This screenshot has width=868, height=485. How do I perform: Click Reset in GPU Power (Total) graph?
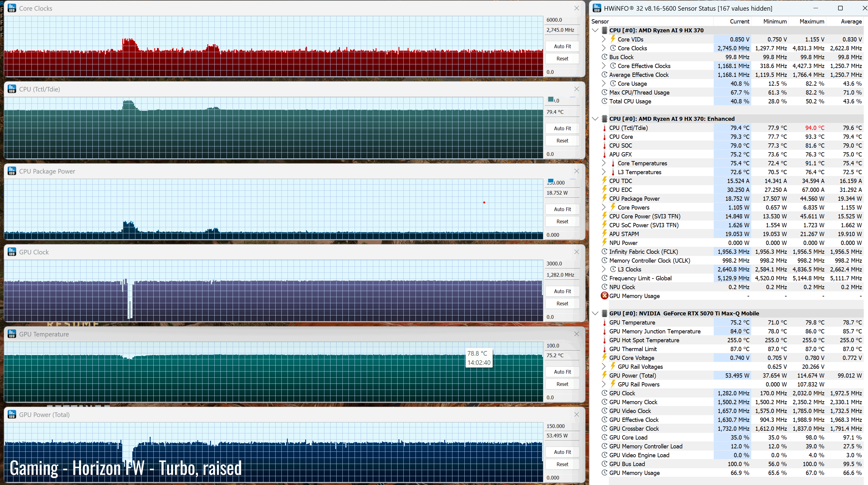[562, 464]
